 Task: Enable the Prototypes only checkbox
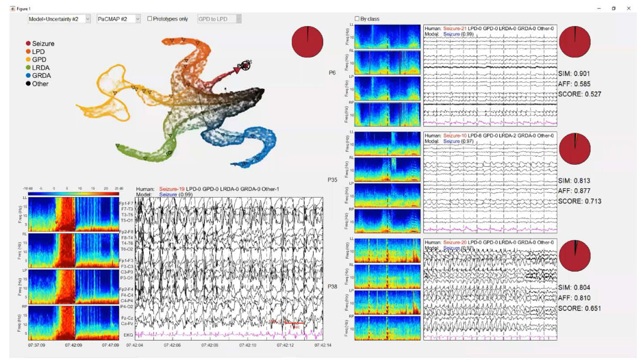coord(150,18)
